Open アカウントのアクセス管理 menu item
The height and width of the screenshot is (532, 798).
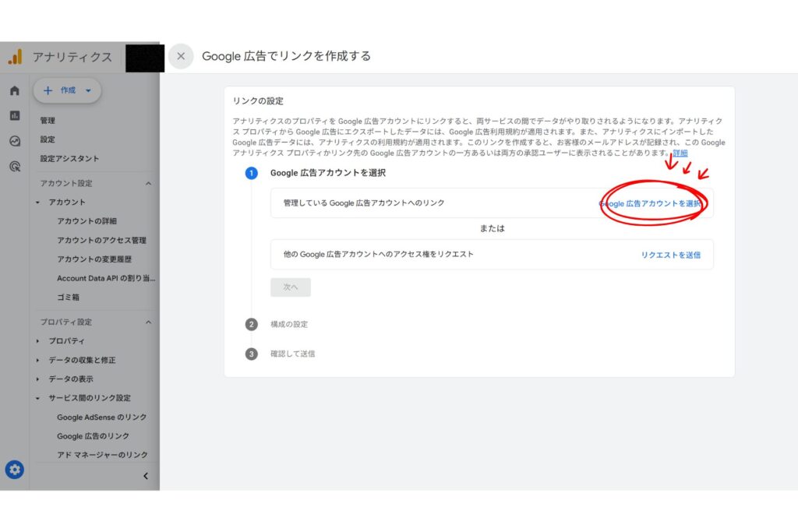(x=101, y=241)
